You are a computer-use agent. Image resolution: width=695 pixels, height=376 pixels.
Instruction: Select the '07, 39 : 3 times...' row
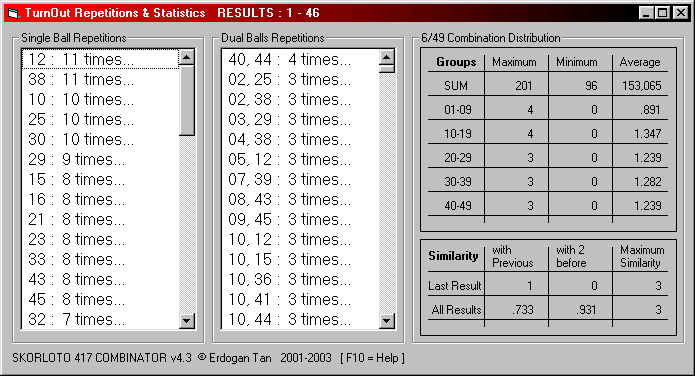[x=300, y=179]
